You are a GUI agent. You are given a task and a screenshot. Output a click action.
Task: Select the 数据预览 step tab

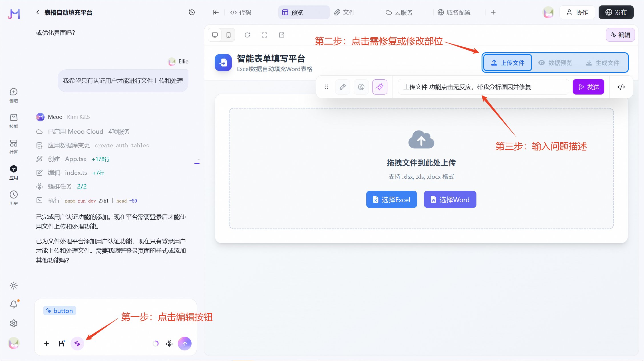point(555,63)
